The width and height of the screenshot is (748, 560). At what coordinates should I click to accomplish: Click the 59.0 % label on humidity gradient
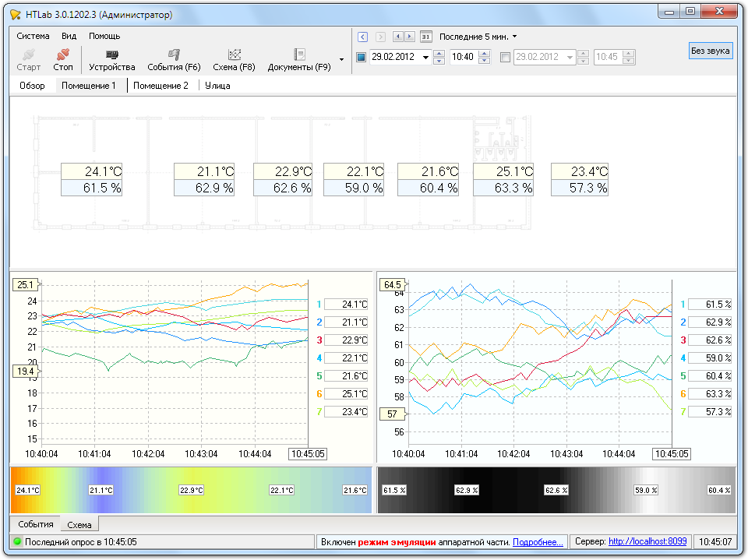pyautogui.click(x=646, y=491)
